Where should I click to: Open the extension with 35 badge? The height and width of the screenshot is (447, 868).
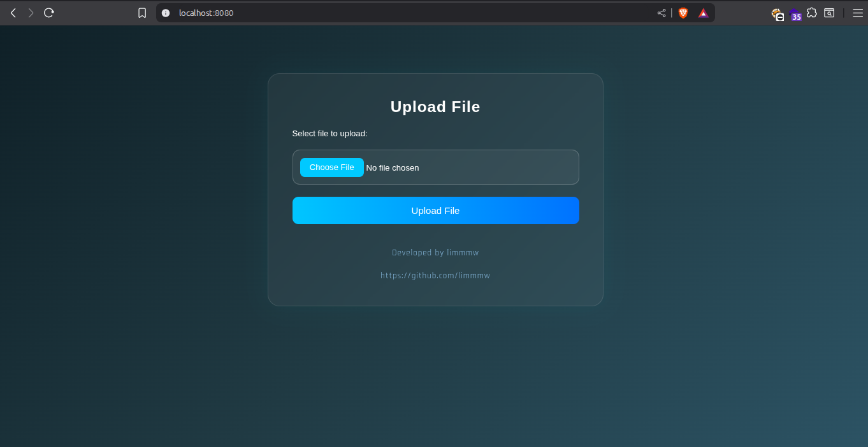click(795, 15)
